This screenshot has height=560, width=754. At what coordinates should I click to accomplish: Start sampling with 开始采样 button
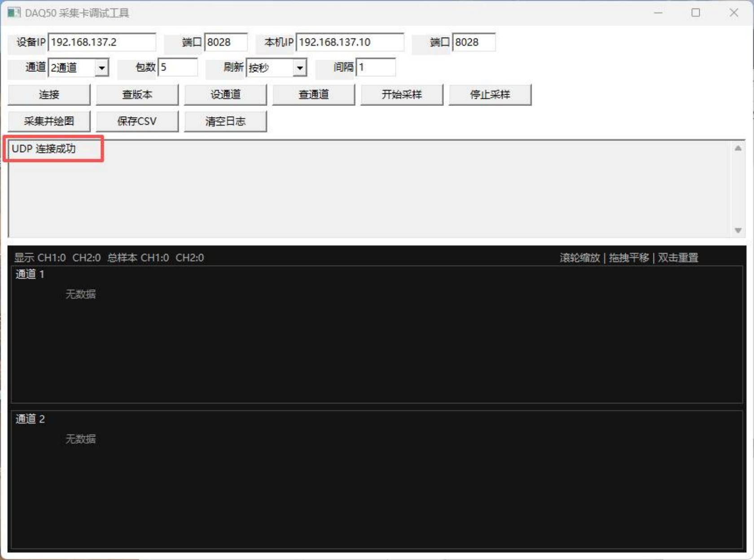click(402, 95)
